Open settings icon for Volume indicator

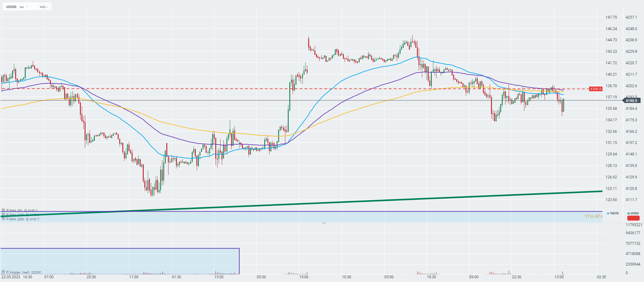pos(3,272)
